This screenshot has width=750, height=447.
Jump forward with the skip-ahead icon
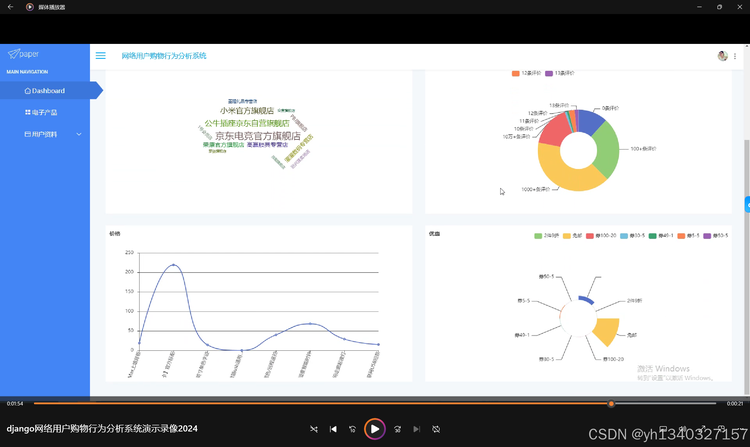coord(397,429)
